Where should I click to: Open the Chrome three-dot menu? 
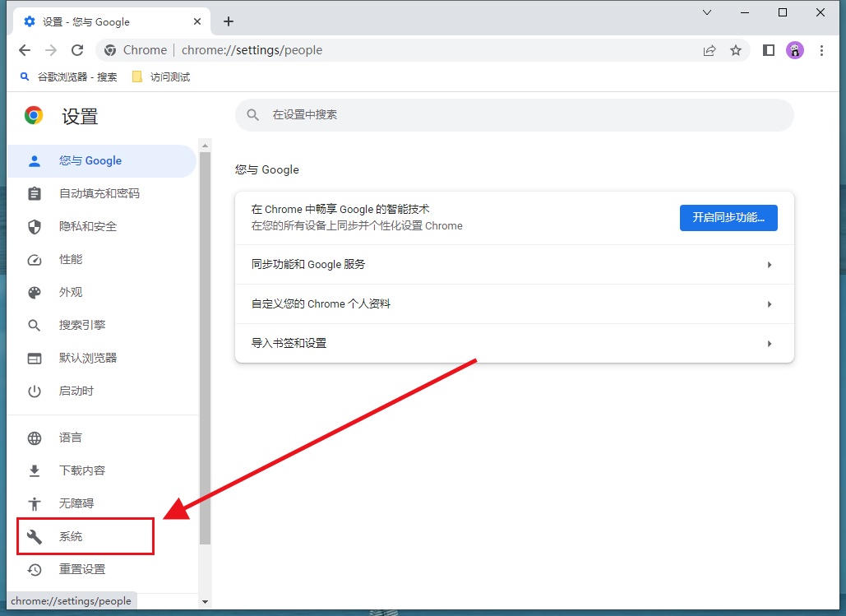[x=821, y=50]
